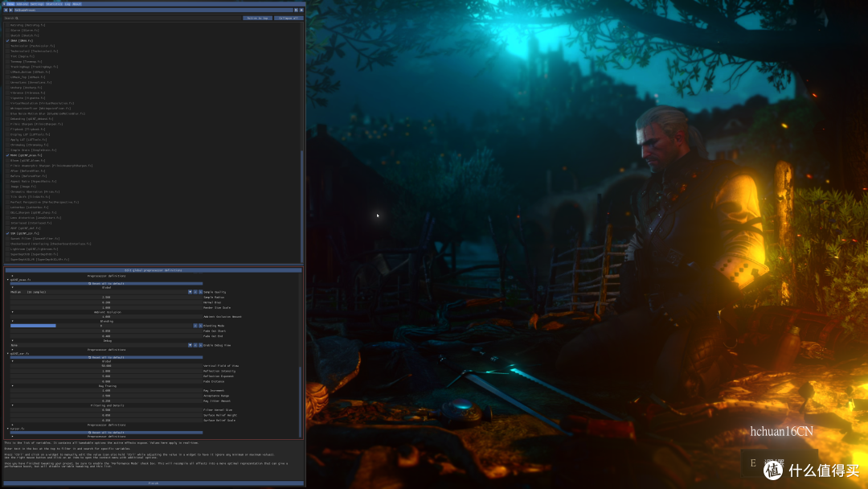The width and height of the screenshot is (868, 489).
Task: Click the add new preset plus icon
Action: click(301, 10)
